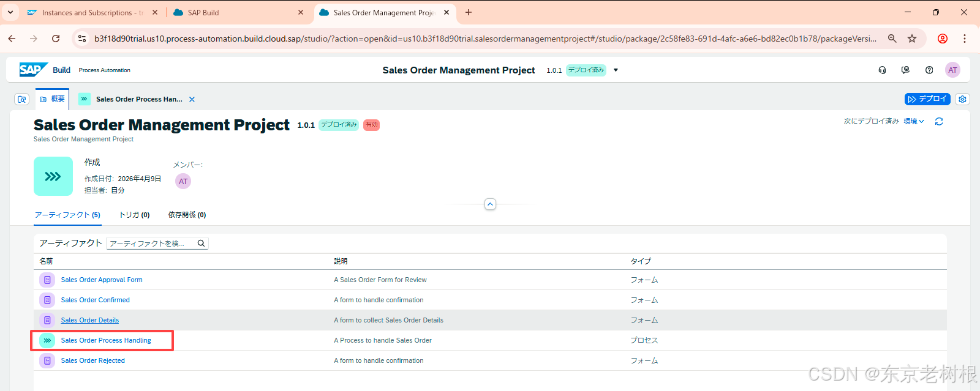
Task: Open Chrome three-dot menu
Action: click(965, 39)
